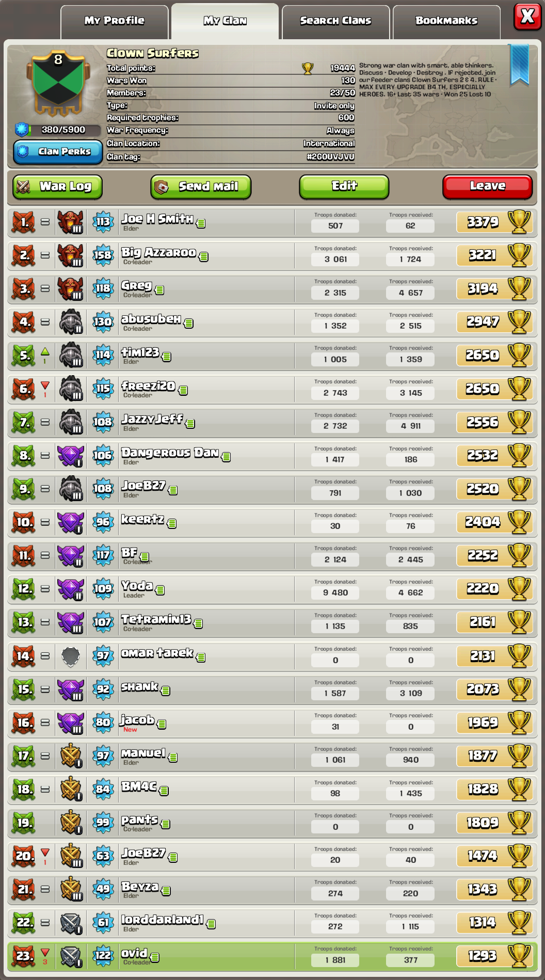Click the clan XP progress bar 380/5900
The width and height of the screenshot is (545, 980).
pyautogui.click(x=58, y=130)
